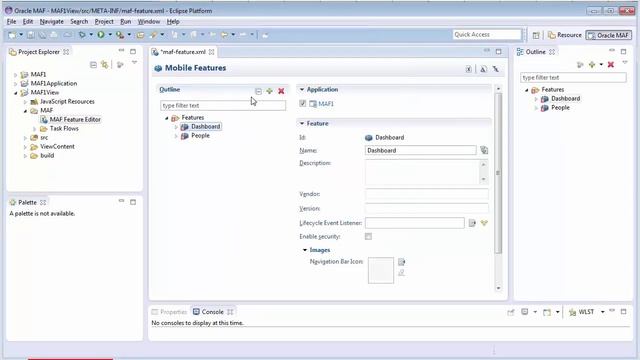Viewport: 640px width, 360px height.
Task: Click the Run External Tools icon
Action: (120, 35)
